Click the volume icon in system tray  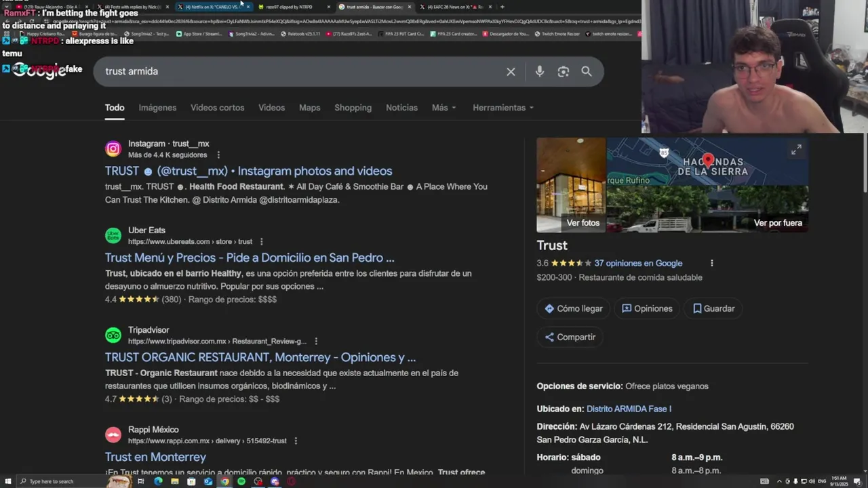pyautogui.click(x=812, y=481)
